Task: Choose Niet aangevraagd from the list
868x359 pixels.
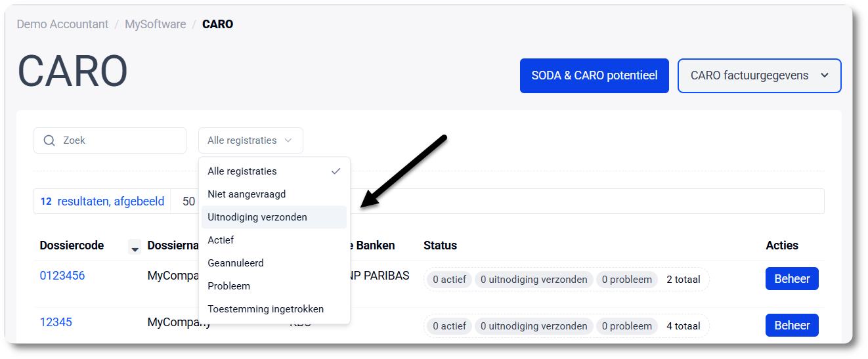Action: point(246,194)
